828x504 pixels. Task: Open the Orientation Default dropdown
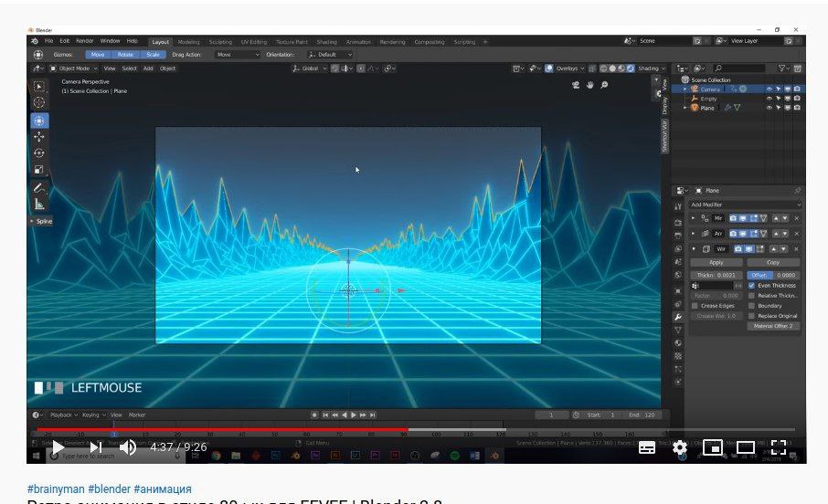(x=330, y=55)
